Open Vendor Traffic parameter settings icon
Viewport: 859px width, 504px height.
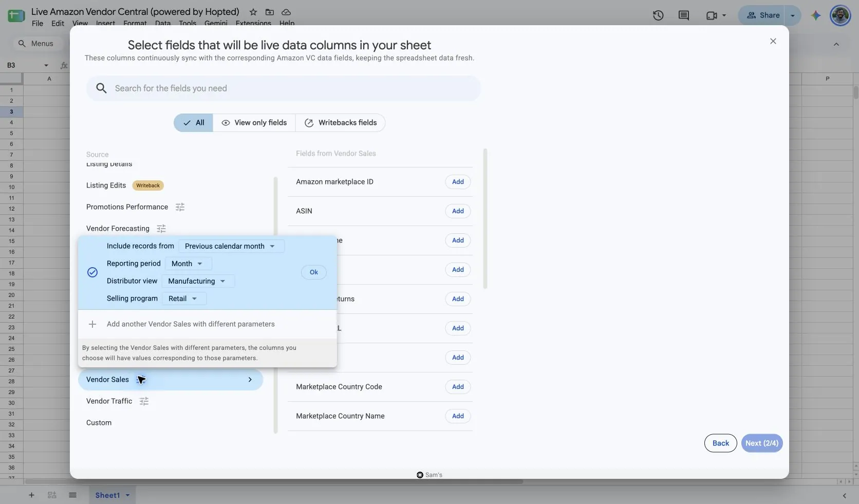pyautogui.click(x=144, y=401)
